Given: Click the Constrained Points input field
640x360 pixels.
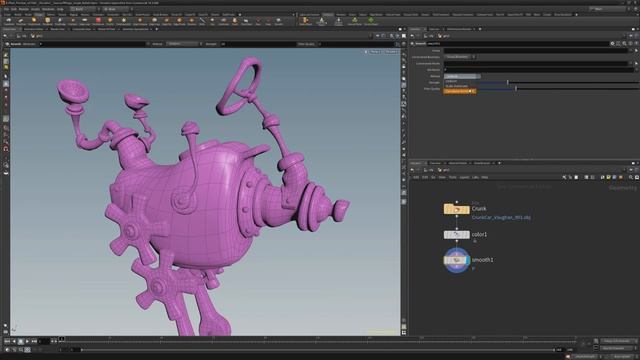Looking at the screenshot, I should coord(536,63).
